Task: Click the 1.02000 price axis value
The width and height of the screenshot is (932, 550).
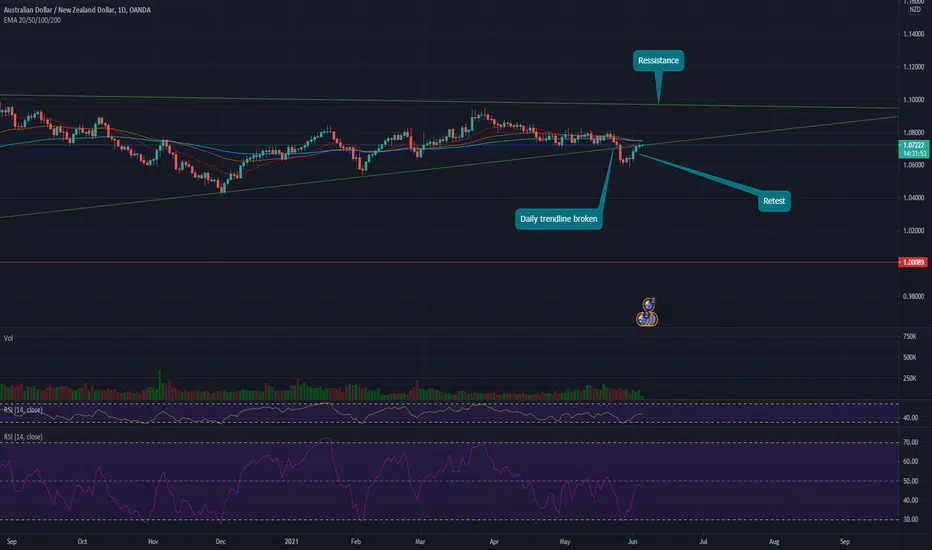Action: pos(914,231)
